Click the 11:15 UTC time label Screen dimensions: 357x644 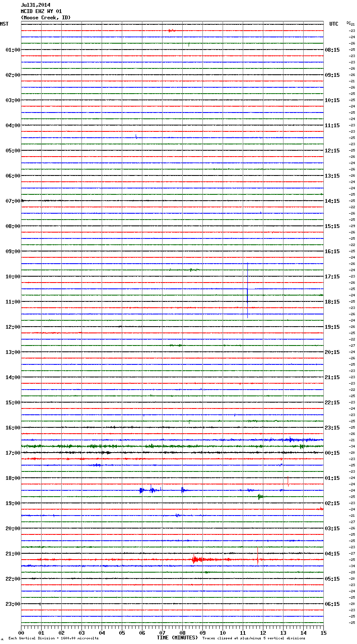pos(332,126)
